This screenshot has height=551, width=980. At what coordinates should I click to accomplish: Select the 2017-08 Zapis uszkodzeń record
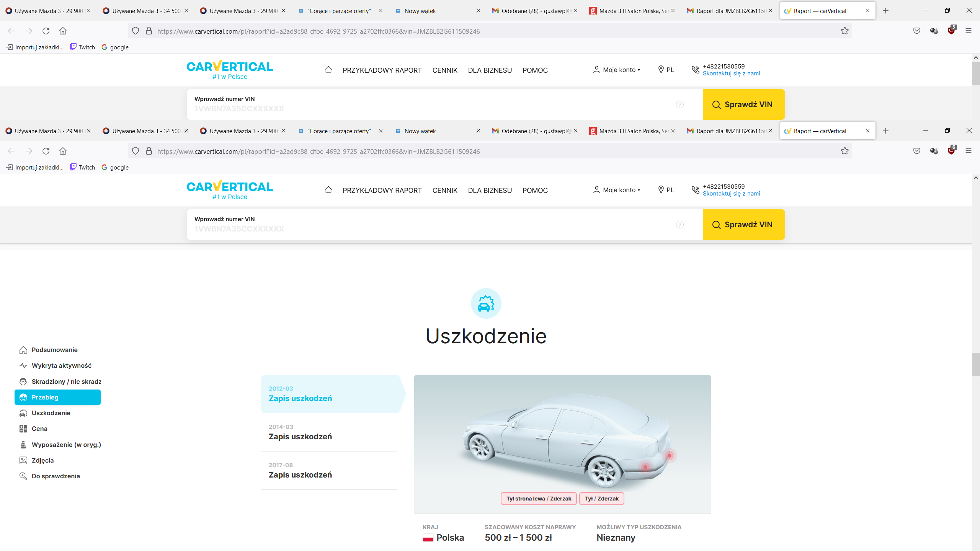(329, 471)
